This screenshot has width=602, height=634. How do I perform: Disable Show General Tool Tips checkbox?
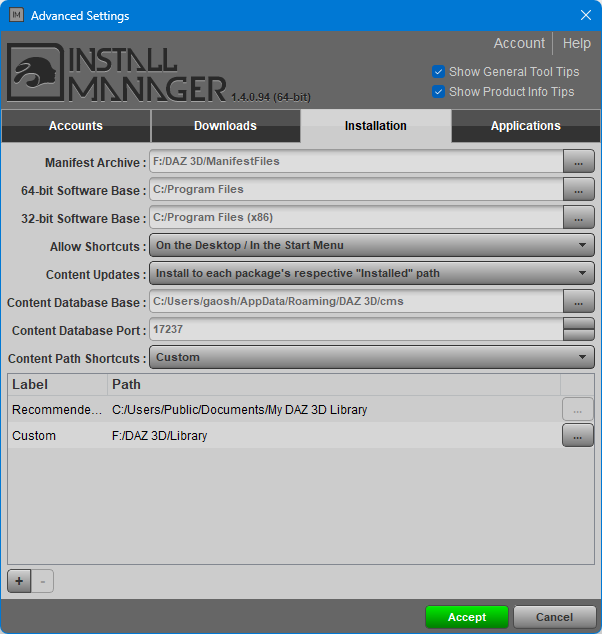[x=438, y=72]
